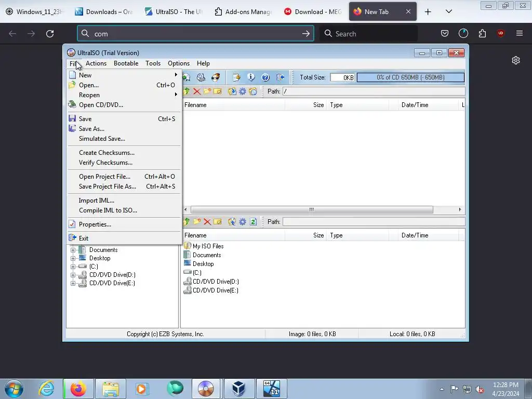The image size is (532, 399).
Task: Click New Folder icon in local toolbar
Action: [x=197, y=221]
